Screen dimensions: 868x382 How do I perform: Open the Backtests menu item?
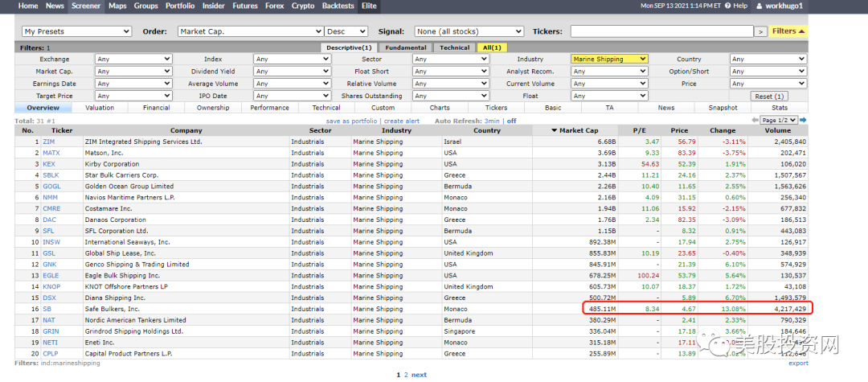[x=338, y=6]
